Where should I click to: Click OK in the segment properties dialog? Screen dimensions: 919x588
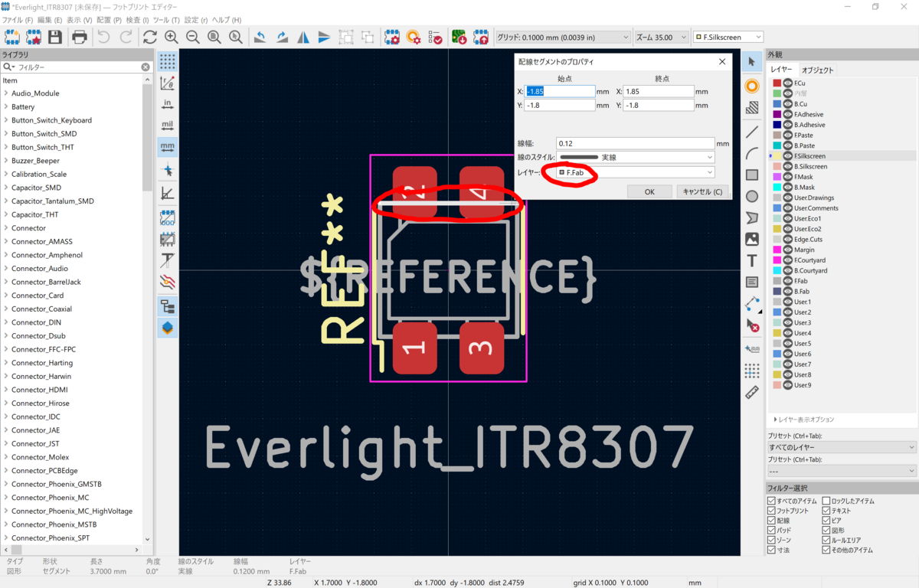point(649,192)
